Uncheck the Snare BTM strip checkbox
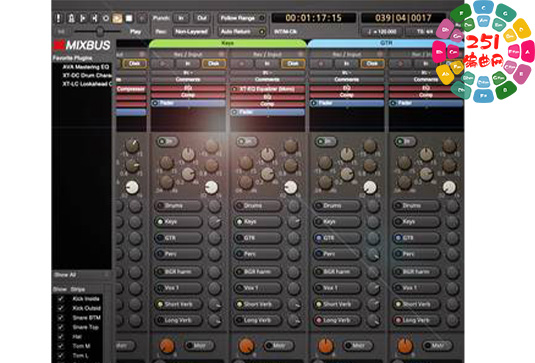535x363 pixels. click(x=61, y=318)
